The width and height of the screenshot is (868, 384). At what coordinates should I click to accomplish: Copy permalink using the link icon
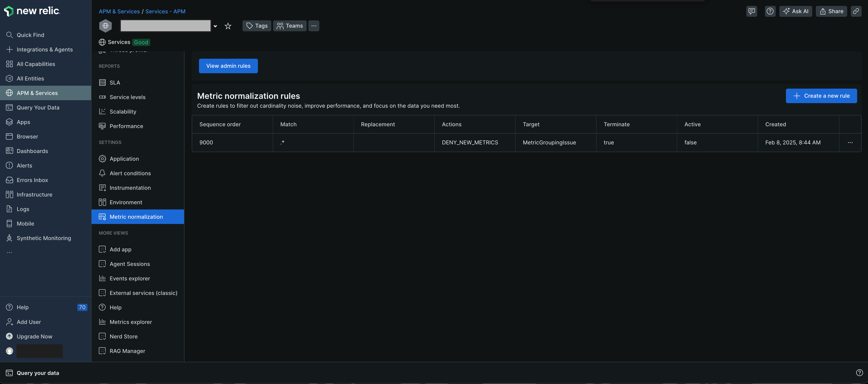pos(856,11)
